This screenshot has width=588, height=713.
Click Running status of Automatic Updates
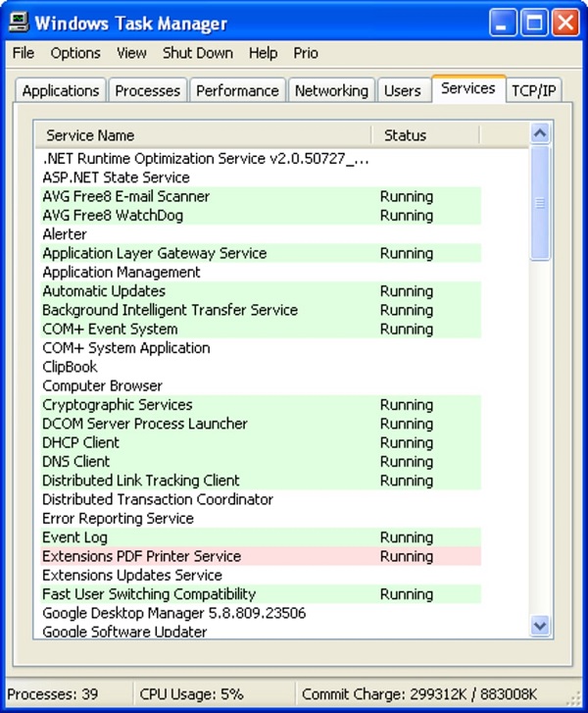tap(407, 291)
